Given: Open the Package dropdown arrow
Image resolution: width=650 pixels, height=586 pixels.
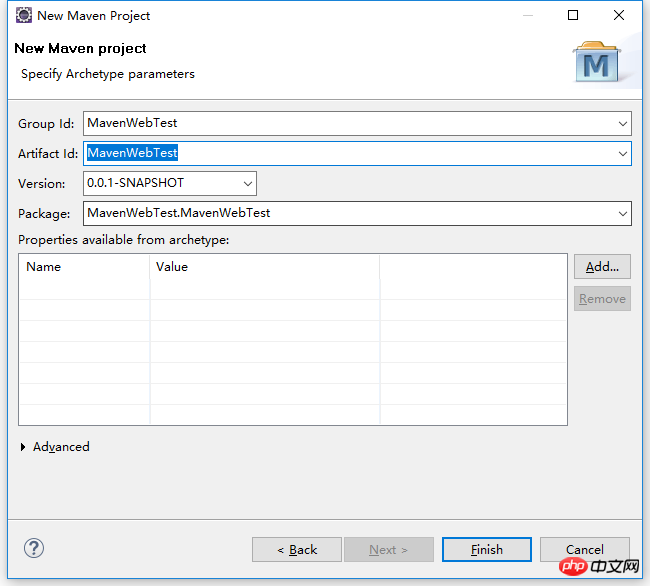Looking at the screenshot, I should point(623,214).
